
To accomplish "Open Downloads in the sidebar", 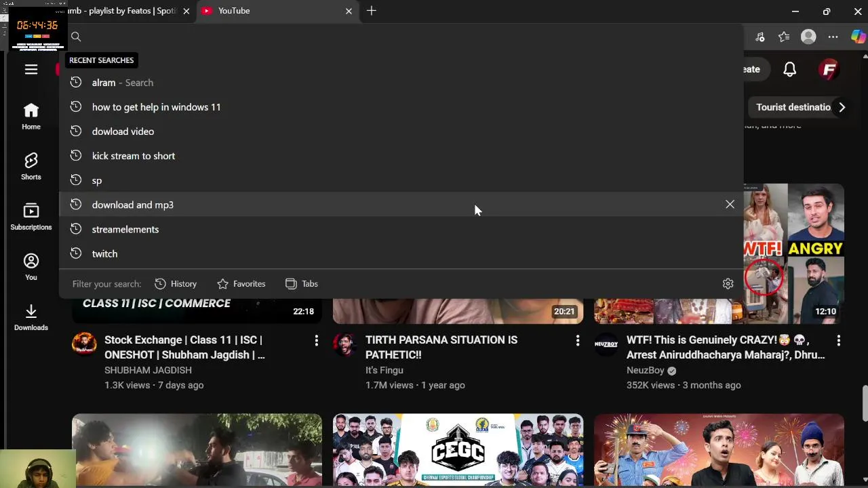I will 31,317.
